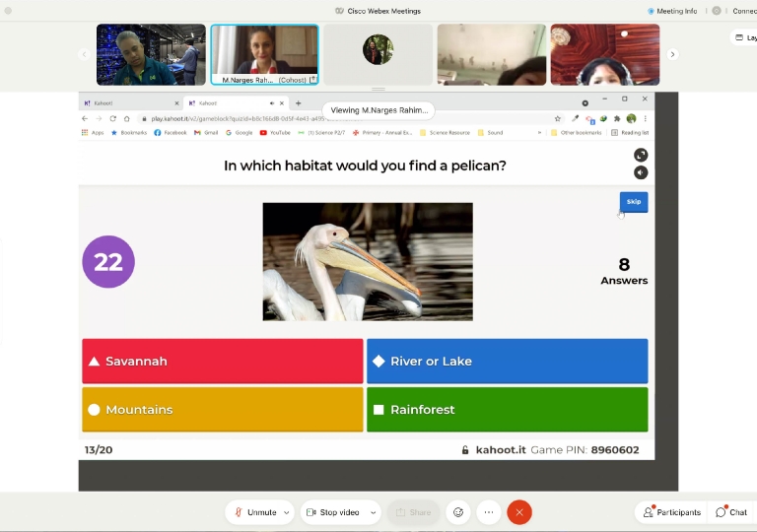757x532 pixels.
Task: Mute the Kahoot tab audio icon
Action: coord(272,103)
